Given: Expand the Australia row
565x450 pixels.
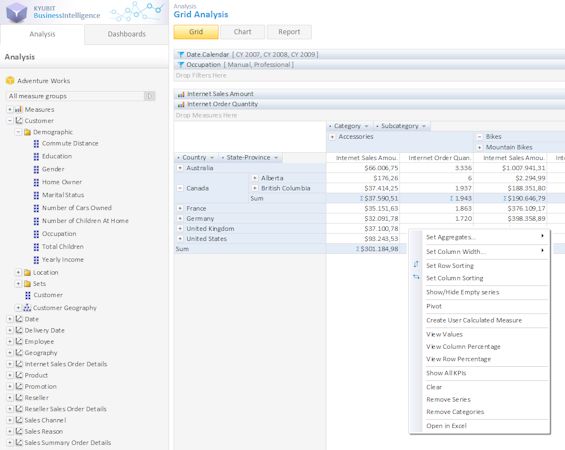Looking at the screenshot, I should click(x=180, y=168).
